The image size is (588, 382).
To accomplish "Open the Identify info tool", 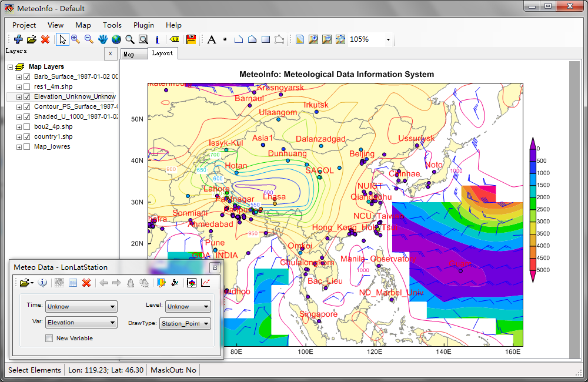I will (158, 39).
